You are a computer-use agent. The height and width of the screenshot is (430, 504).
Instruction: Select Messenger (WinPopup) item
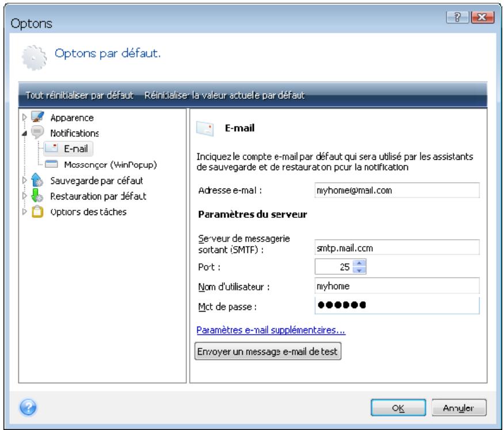(x=110, y=164)
